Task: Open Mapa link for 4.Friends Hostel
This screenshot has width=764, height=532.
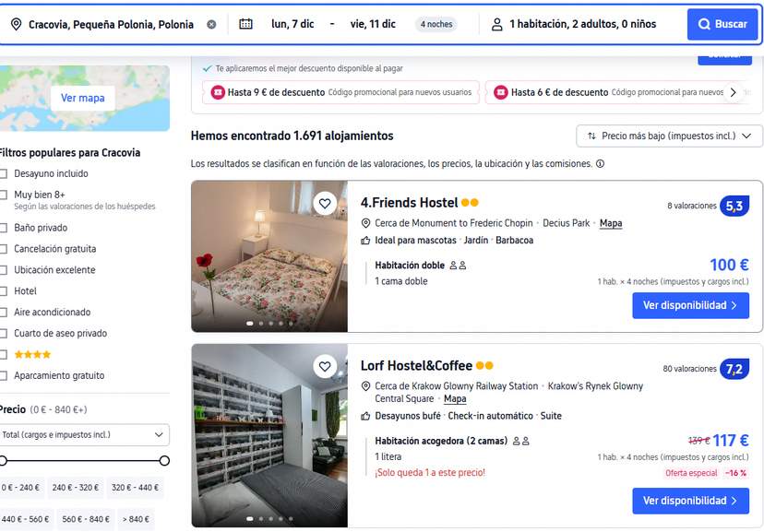Action: coord(611,223)
